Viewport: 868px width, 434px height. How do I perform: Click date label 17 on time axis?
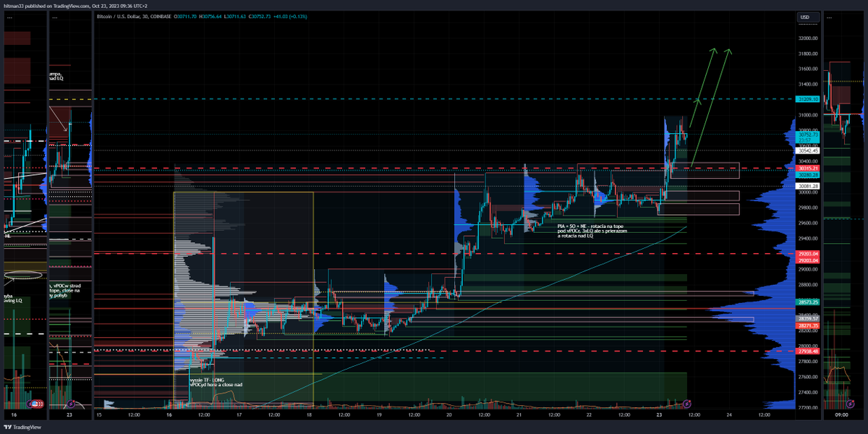[x=239, y=414]
